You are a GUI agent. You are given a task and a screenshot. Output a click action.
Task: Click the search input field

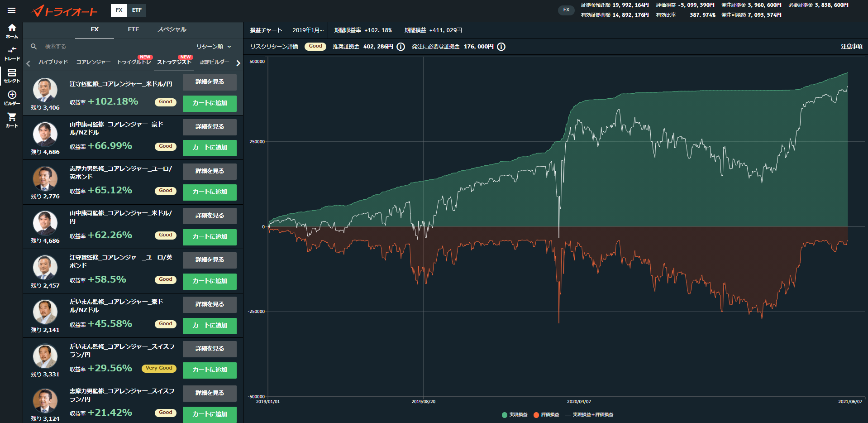113,47
